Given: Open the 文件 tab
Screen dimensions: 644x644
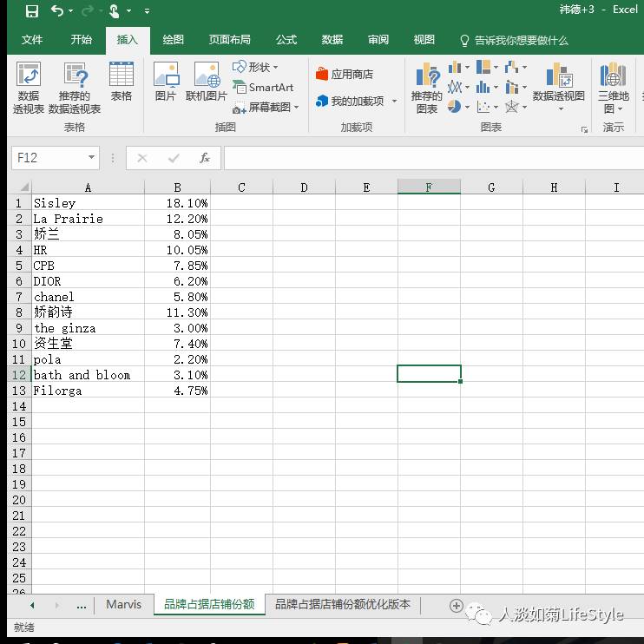Looking at the screenshot, I should 32,40.
